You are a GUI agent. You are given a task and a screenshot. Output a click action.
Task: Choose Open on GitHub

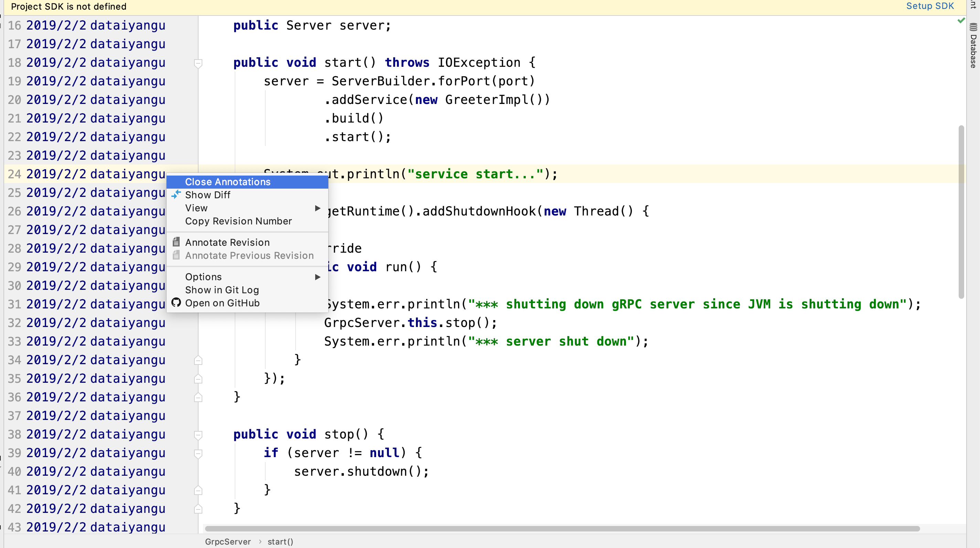(247, 303)
